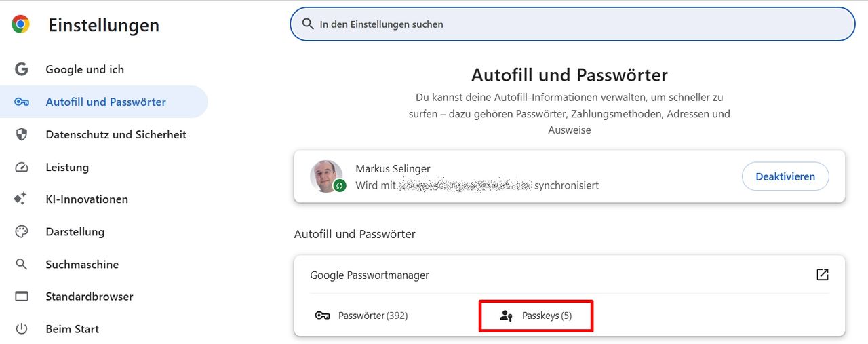The image size is (868, 344).
Task: Click the Chrome logo next to Einstellungen
Action: coord(21,25)
